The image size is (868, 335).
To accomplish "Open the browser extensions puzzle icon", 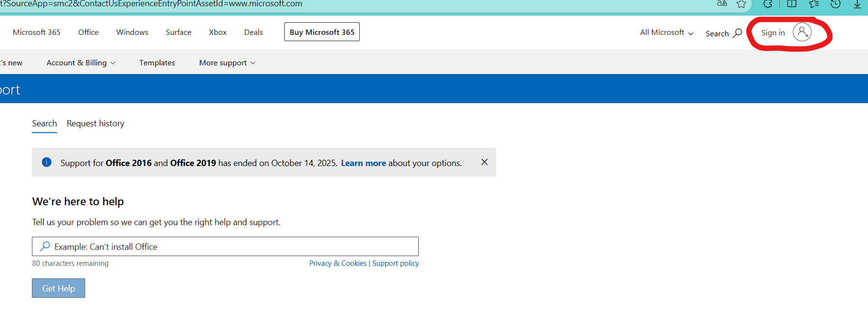I will [x=767, y=4].
